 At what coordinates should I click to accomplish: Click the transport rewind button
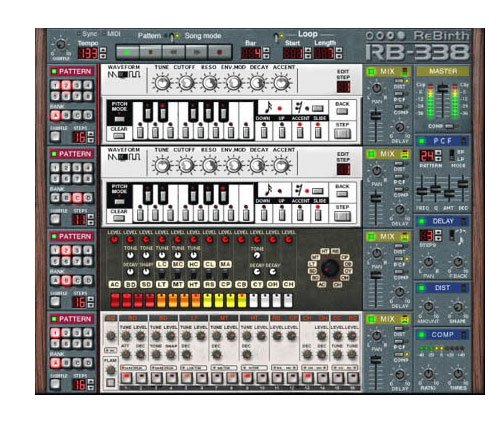point(174,52)
